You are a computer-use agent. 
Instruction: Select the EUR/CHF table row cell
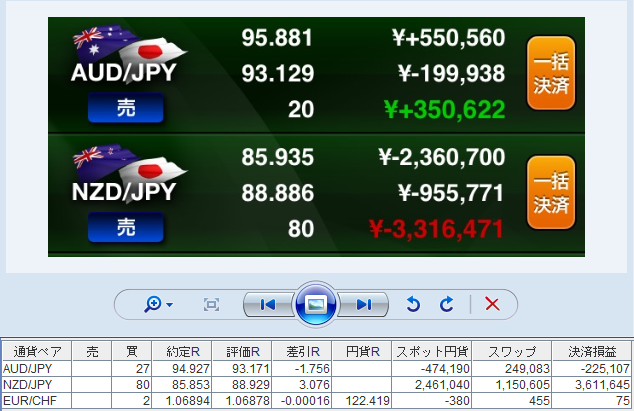coord(37,400)
